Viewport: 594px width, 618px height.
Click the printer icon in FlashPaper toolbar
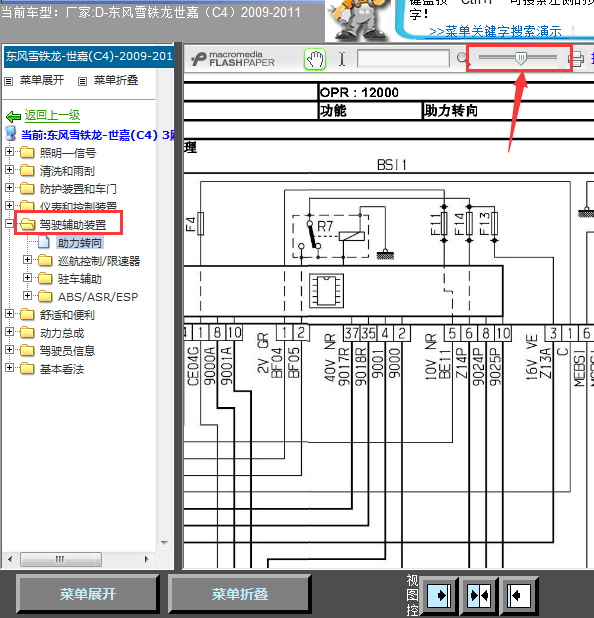(576, 59)
